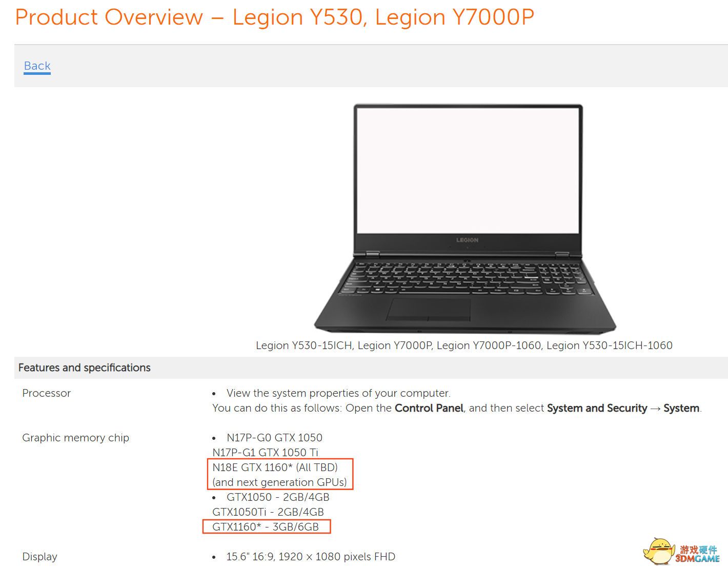728x569 pixels.
Task: Click the GTX1050Ti - 2GB/4GB entry
Action: [x=268, y=512]
